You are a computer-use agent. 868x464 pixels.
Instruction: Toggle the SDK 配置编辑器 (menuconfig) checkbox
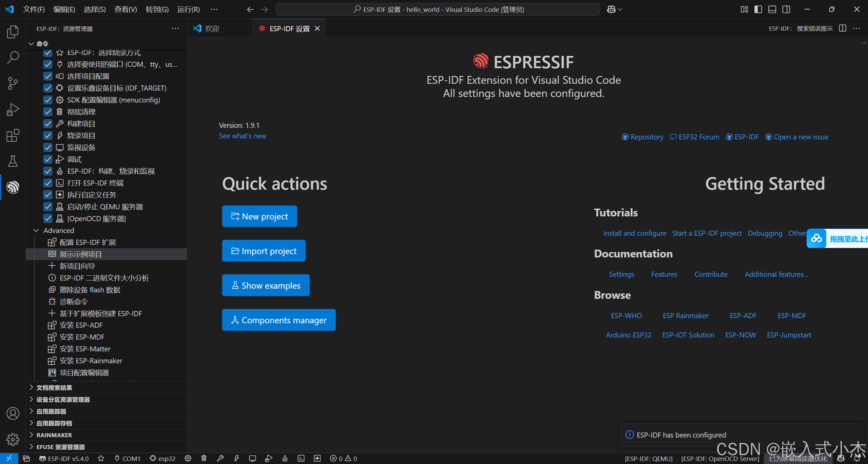pos(48,100)
